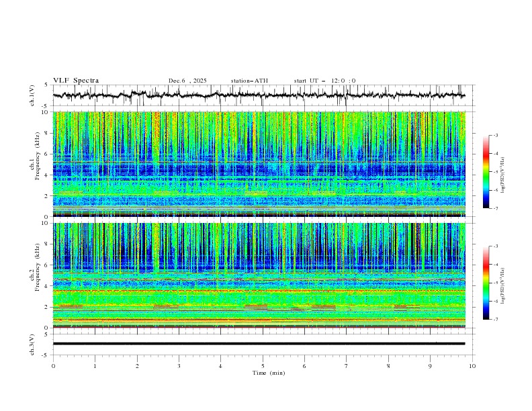Click the "3" tick on the time axis
The height and width of the screenshot is (411, 532).
point(179,366)
